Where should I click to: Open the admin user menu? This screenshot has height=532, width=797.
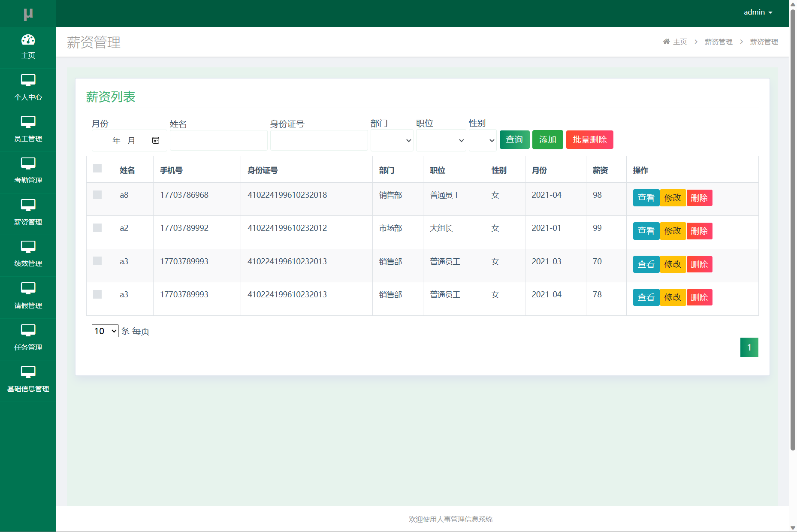[758, 12]
